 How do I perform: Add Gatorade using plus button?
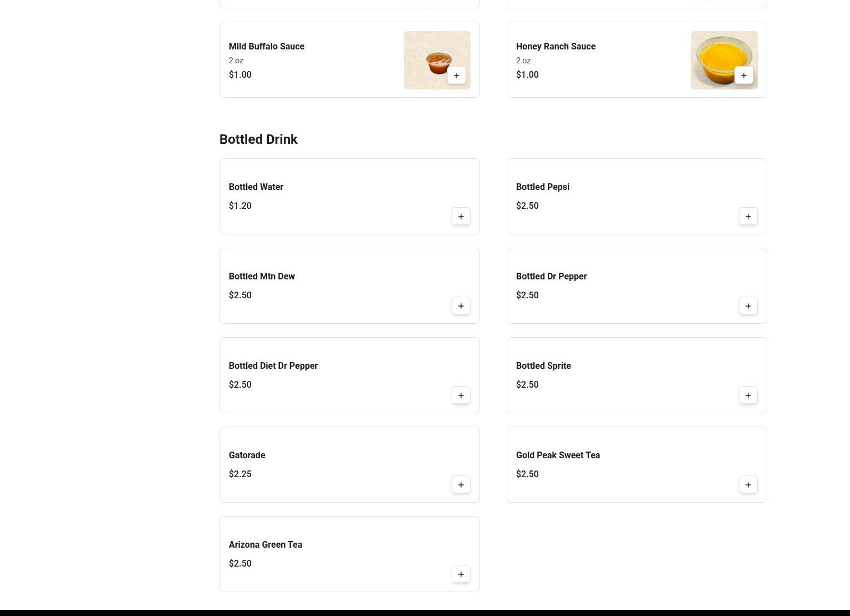tap(461, 485)
